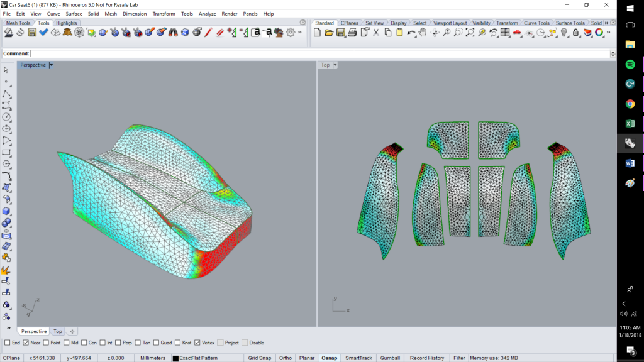The height and width of the screenshot is (362, 644).
Task: Click the light bulb Hide icon
Action: pos(564,33)
